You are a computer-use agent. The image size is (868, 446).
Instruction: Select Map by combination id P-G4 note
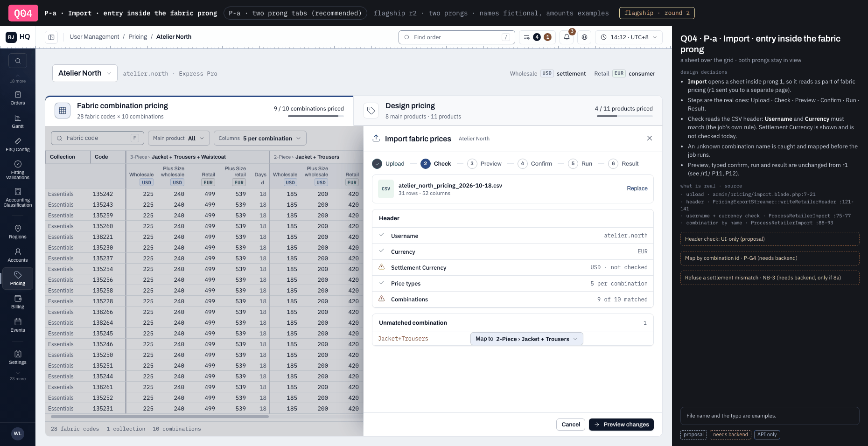click(770, 258)
